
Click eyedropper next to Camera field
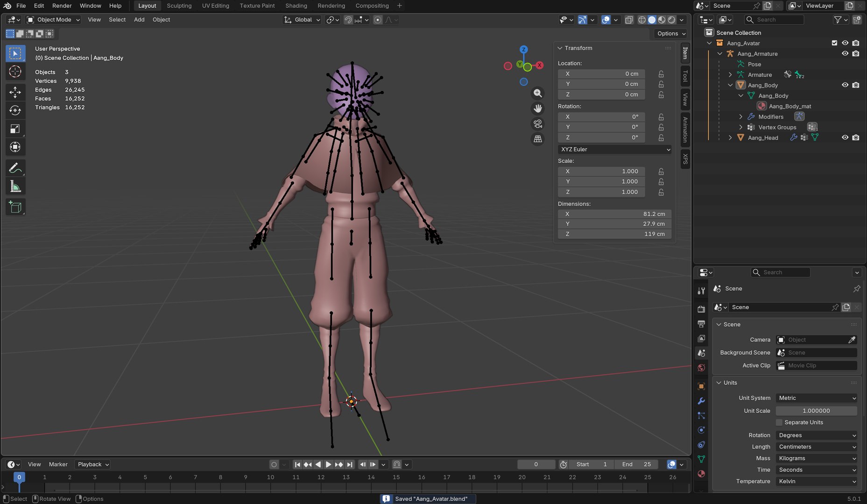point(852,340)
